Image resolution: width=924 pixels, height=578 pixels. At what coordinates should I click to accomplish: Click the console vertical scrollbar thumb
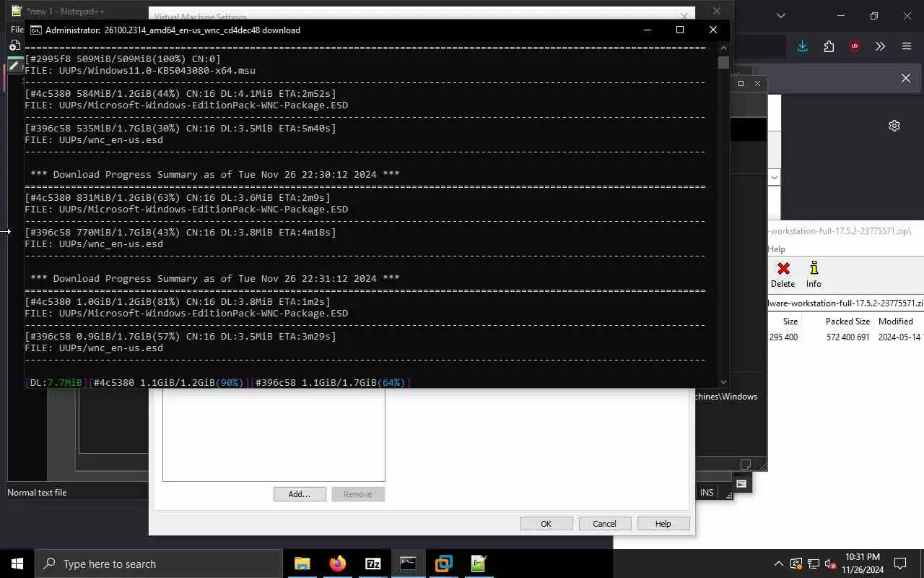pos(723,63)
